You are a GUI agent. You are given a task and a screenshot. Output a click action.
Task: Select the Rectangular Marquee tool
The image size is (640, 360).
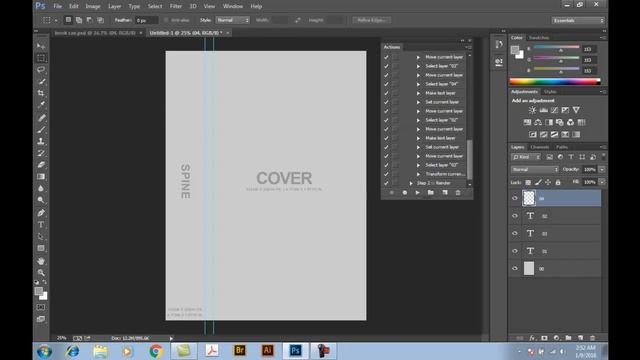click(41, 58)
